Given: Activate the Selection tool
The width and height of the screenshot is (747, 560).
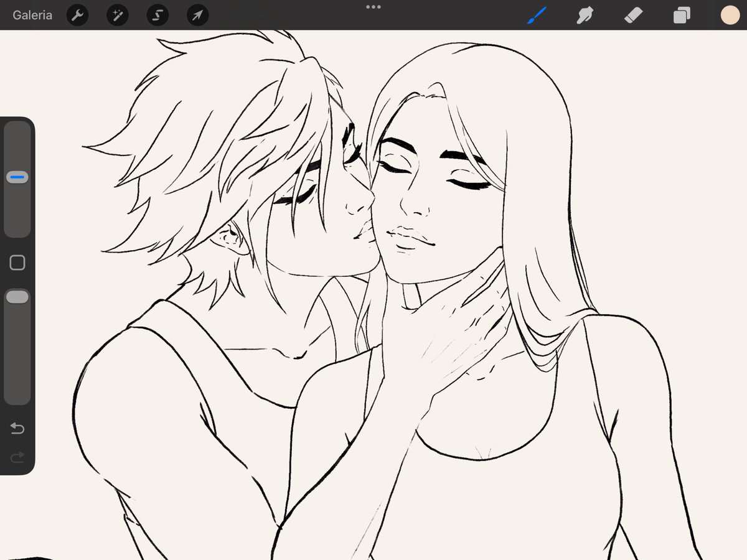Looking at the screenshot, I should tap(157, 15).
